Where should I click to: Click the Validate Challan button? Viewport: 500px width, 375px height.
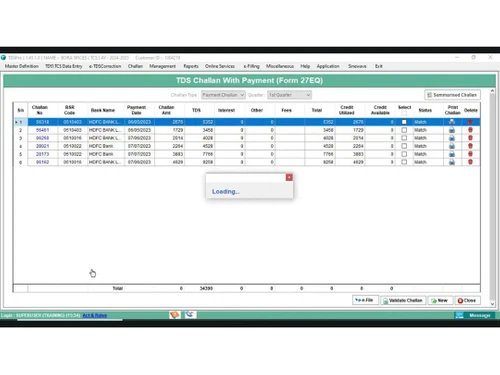(403, 301)
